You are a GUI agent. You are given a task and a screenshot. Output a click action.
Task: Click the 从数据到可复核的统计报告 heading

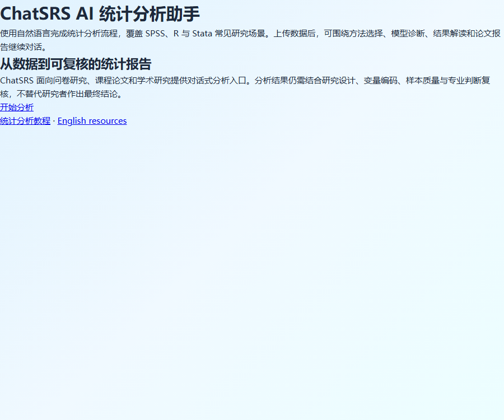76,64
